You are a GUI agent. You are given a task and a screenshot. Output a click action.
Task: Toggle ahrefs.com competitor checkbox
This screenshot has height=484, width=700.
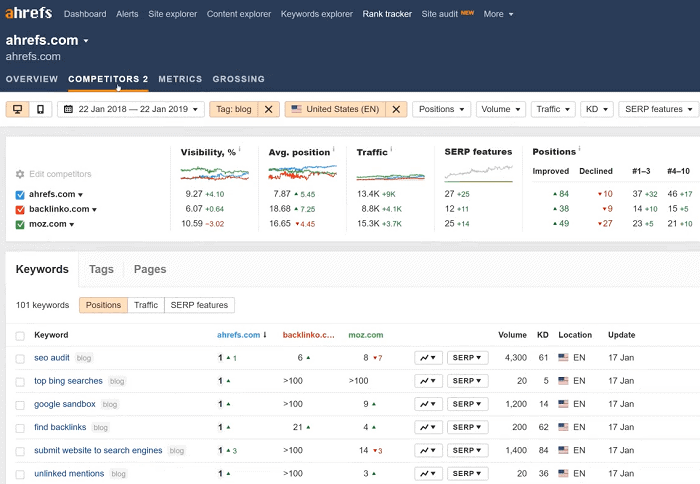(x=20, y=195)
